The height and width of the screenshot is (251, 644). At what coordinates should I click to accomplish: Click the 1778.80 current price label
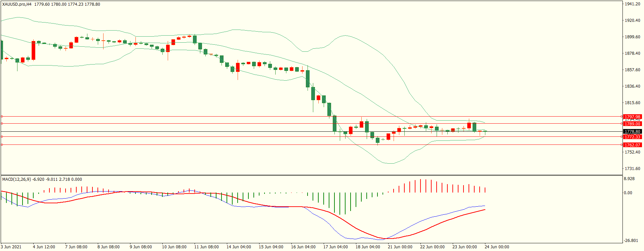click(x=632, y=132)
